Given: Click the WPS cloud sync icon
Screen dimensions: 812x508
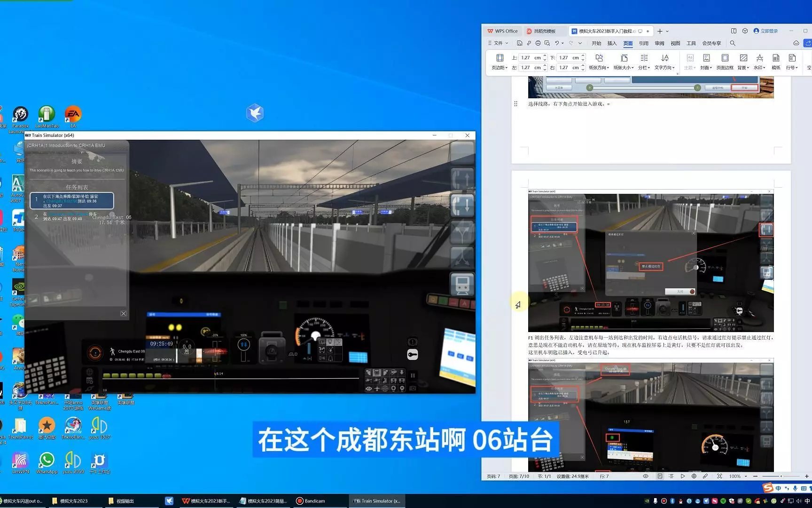Looking at the screenshot, I should (796, 43).
